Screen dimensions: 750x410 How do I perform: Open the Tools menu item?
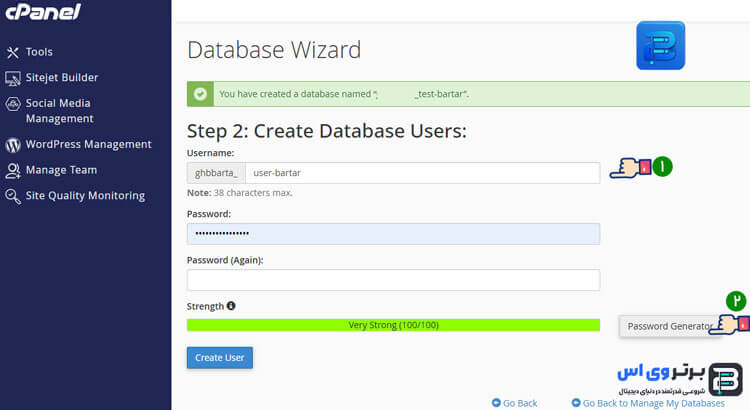(x=39, y=52)
